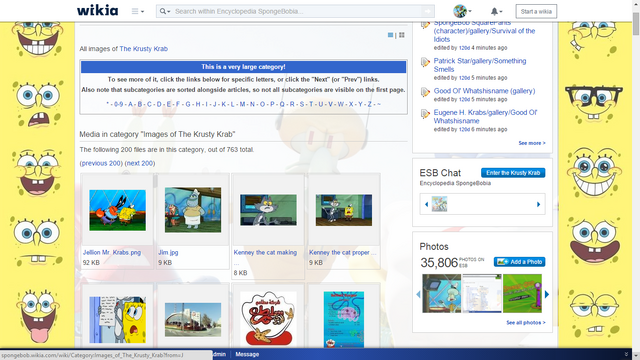This screenshot has width=640, height=360.
Task: Click the Jellion Mr. Krabs.png file name
Action: tap(112, 252)
